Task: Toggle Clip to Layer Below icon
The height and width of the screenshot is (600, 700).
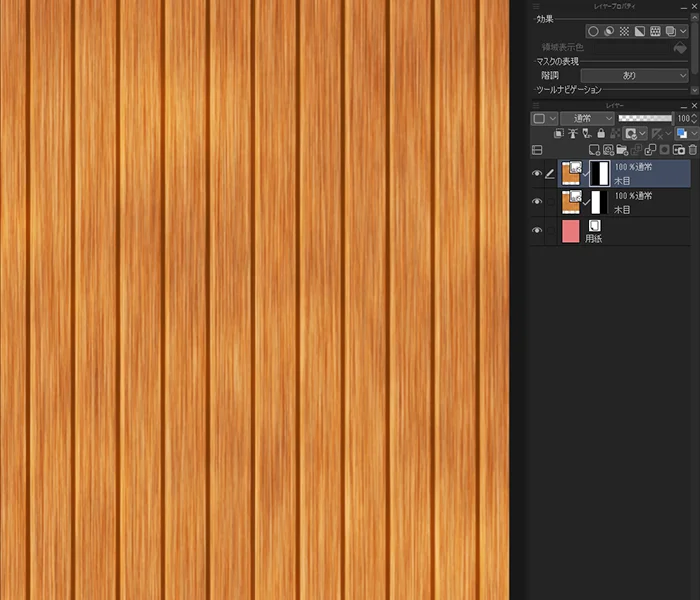Action: coord(558,133)
